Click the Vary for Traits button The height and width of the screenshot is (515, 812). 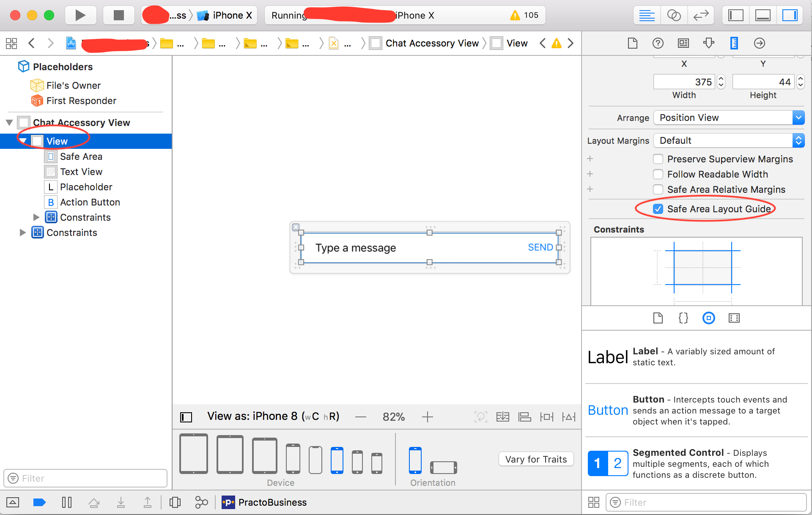(535, 459)
